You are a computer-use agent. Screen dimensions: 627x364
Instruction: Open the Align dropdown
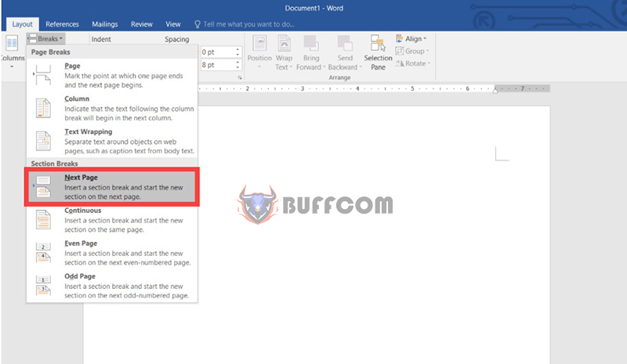(411, 39)
